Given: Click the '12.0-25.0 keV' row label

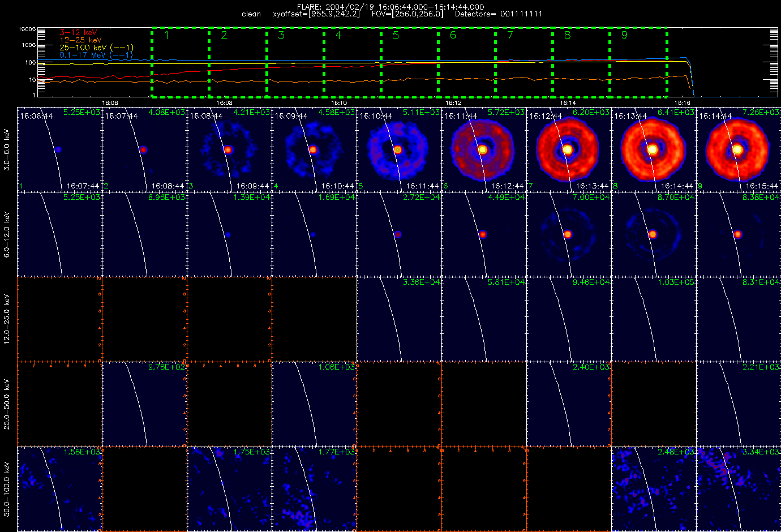Looking at the screenshot, I should (x=7, y=319).
